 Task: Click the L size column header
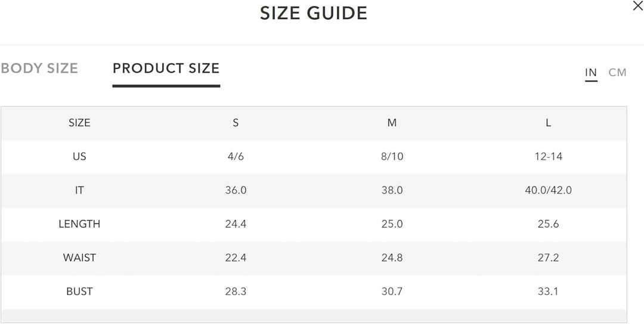pos(548,123)
